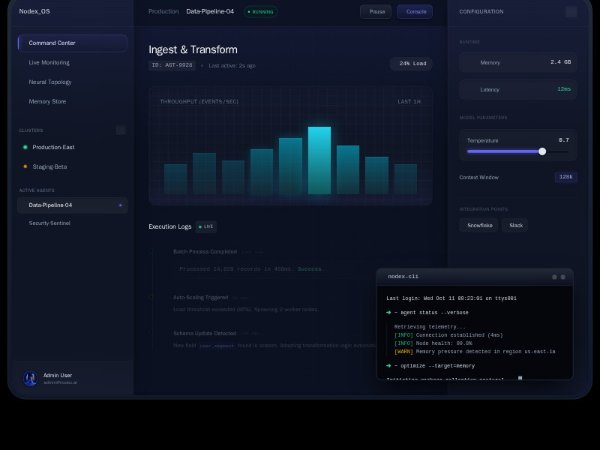Click the Clusters section icon button
This screenshot has height=450, width=600.
pyautogui.click(x=121, y=130)
